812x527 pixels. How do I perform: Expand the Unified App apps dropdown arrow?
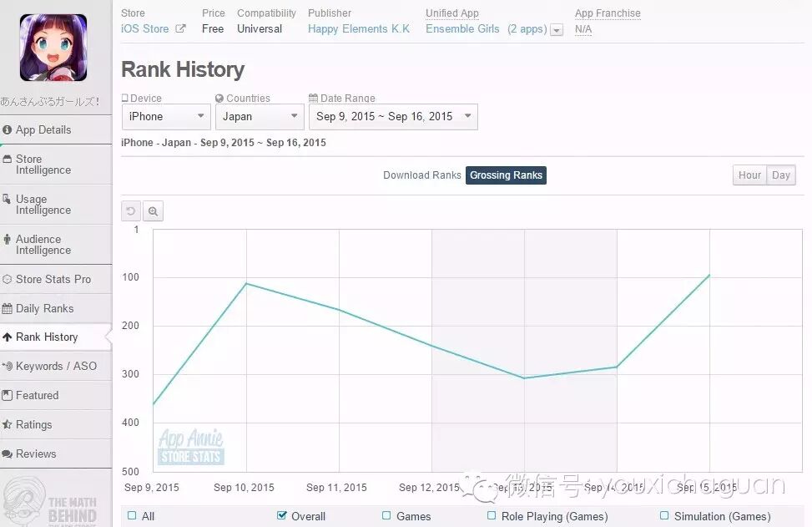click(557, 30)
